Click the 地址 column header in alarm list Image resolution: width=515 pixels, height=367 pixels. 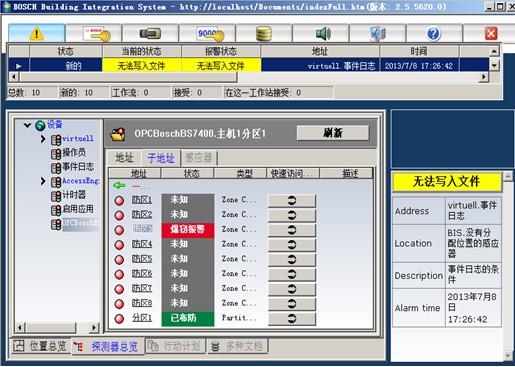coord(320,51)
